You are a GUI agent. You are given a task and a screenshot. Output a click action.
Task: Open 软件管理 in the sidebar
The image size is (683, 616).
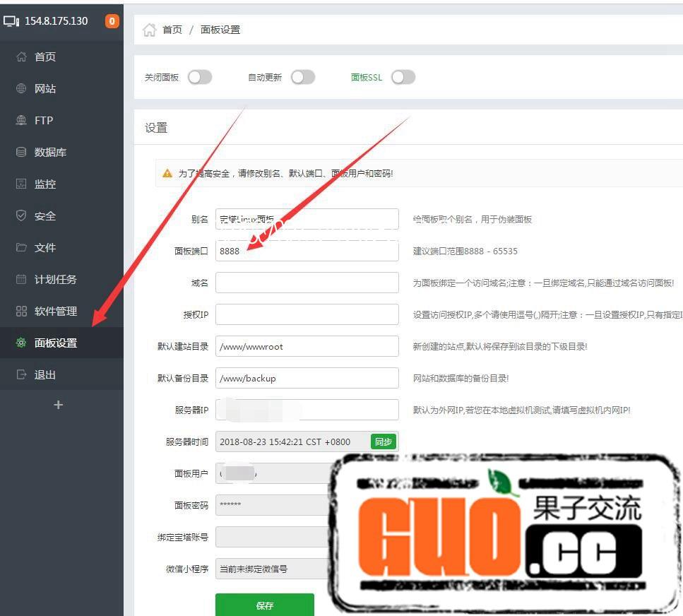55,312
